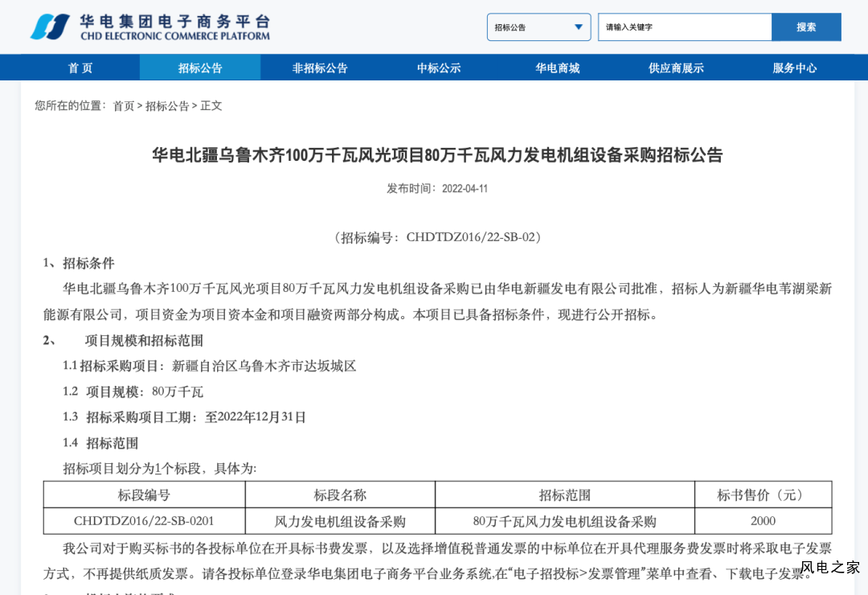Open the 中标公示 navigation tab
The height and width of the screenshot is (595, 868).
point(439,68)
